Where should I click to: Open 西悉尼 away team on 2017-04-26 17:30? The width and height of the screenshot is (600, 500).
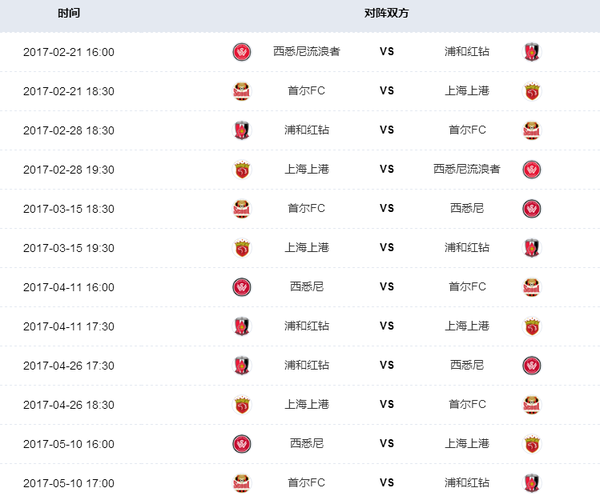click(467, 365)
